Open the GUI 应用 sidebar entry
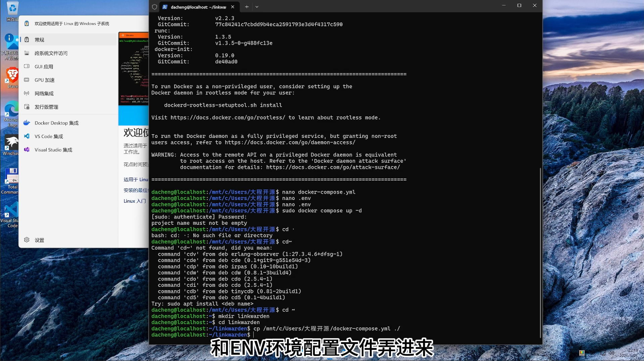Image resolution: width=644 pixels, height=361 pixels. point(68,66)
